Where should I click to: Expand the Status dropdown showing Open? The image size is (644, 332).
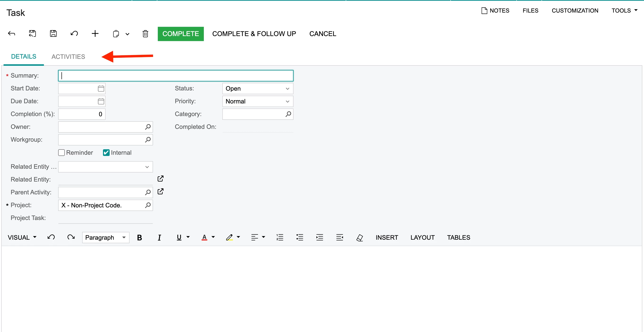click(x=257, y=89)
